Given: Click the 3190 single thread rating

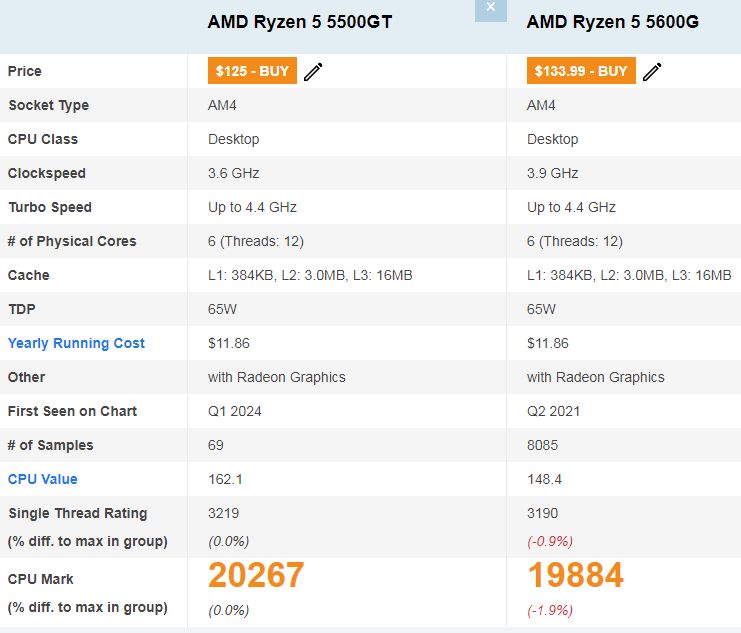Looking at the screenshot, I should [543, 513].
